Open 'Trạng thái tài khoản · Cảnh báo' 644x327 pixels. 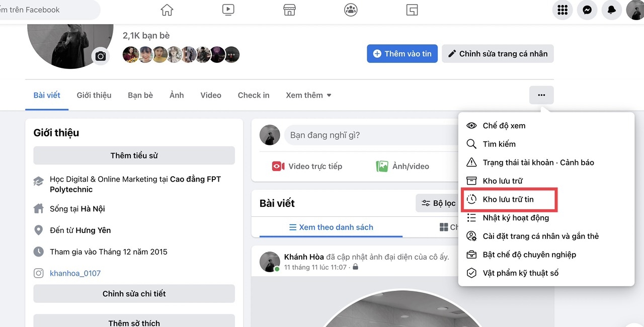point(546,162)
